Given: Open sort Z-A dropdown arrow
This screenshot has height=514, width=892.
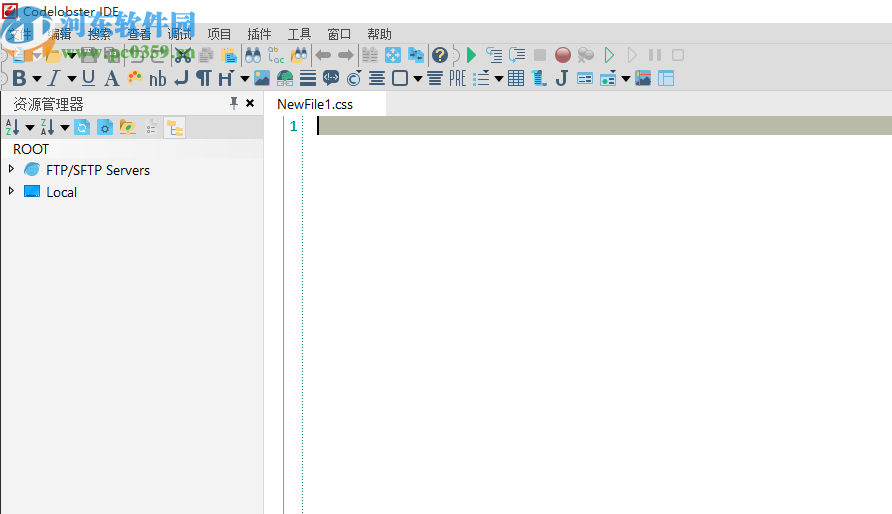Looking at the screenshot, I should click(x=65, y=128).
